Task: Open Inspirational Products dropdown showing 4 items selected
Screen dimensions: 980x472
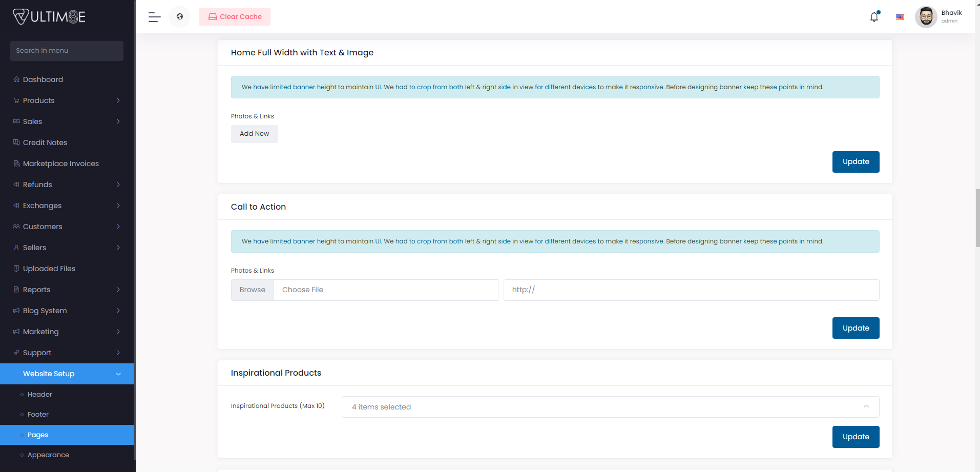Action: pyautogui.click(x=610, y=407)
